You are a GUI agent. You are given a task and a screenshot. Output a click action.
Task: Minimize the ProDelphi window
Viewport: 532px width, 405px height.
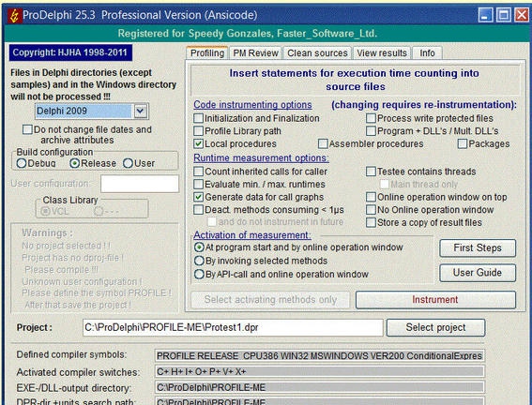coord(485,15)
